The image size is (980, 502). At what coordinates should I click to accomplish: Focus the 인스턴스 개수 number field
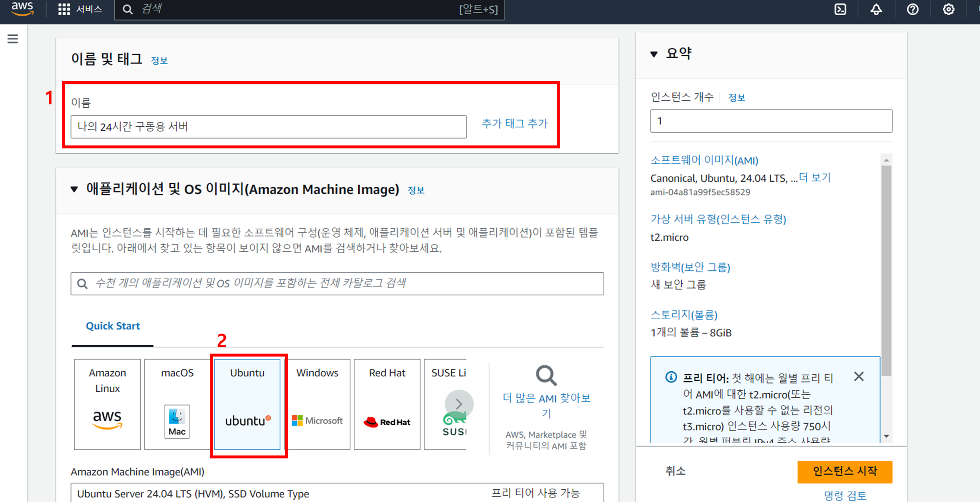tap(771, 121)
